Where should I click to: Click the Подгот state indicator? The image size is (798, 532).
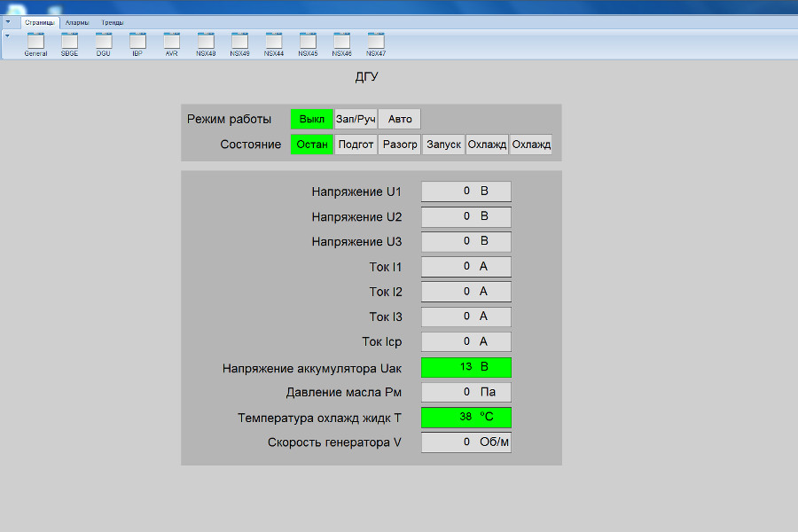pyautogui.click(x=356, y=145)
